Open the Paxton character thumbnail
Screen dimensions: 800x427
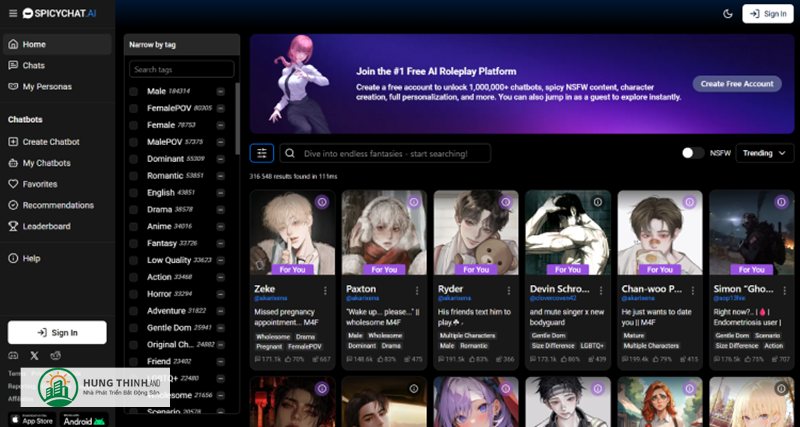click(377, 233)
